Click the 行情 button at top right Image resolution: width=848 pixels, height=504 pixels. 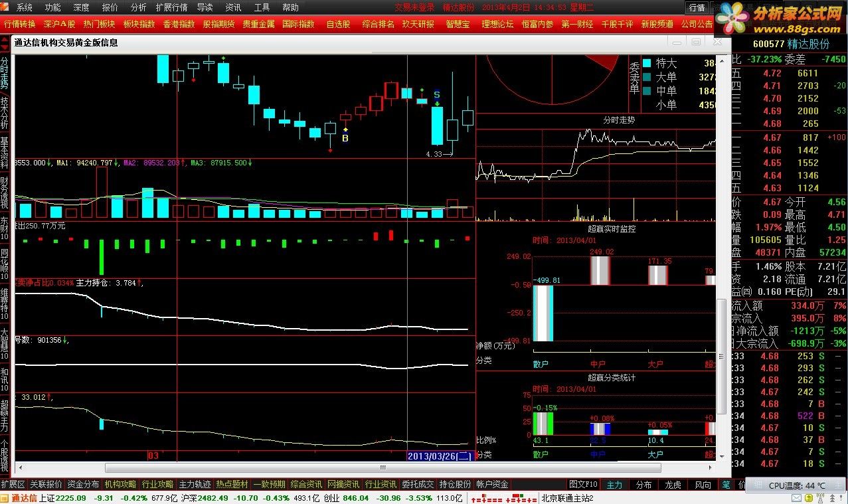click(697, 7)
